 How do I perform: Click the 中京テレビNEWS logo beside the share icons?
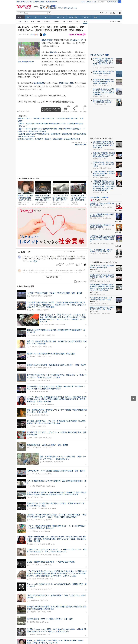[x=77, y=35]
